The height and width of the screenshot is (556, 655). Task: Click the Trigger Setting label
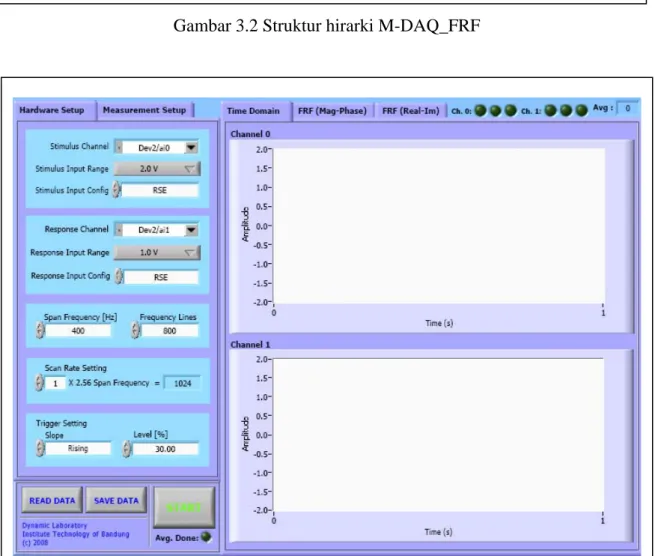(x=61, y=423)
